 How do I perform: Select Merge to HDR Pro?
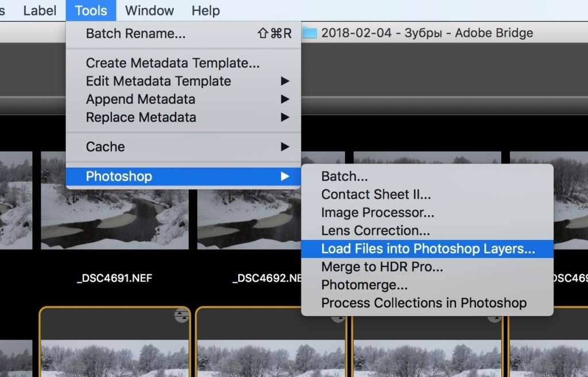click(382, 267)
